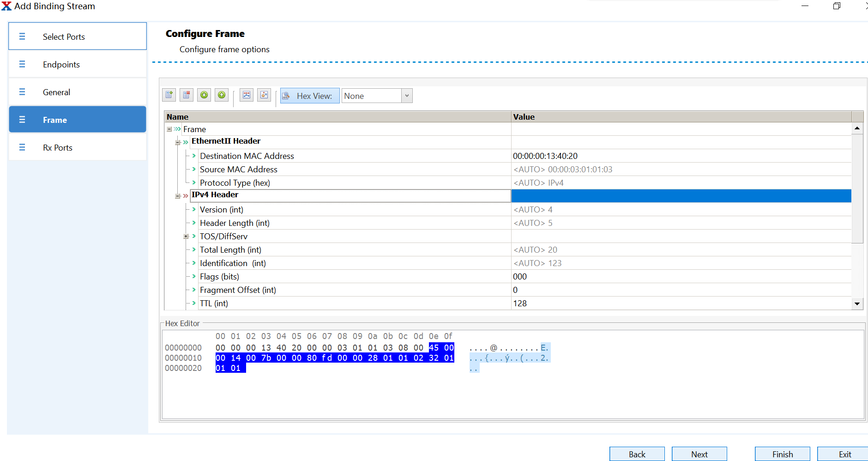This screenshot has height=461, width=868.
Task: Select the Frame step in sidebar
Action: (x=78, y=120)
